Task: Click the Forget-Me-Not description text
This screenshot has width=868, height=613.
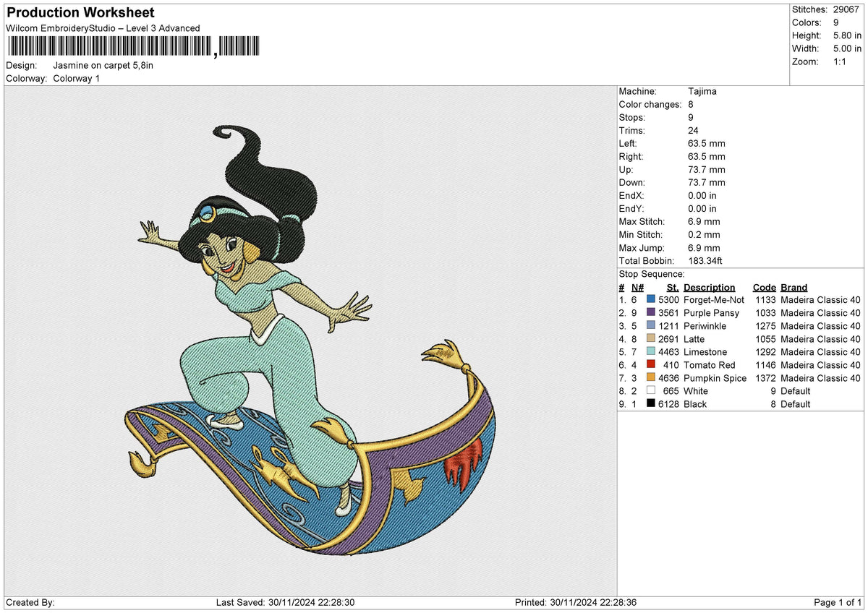Action: pyautogui.click(x=714, y=300)
